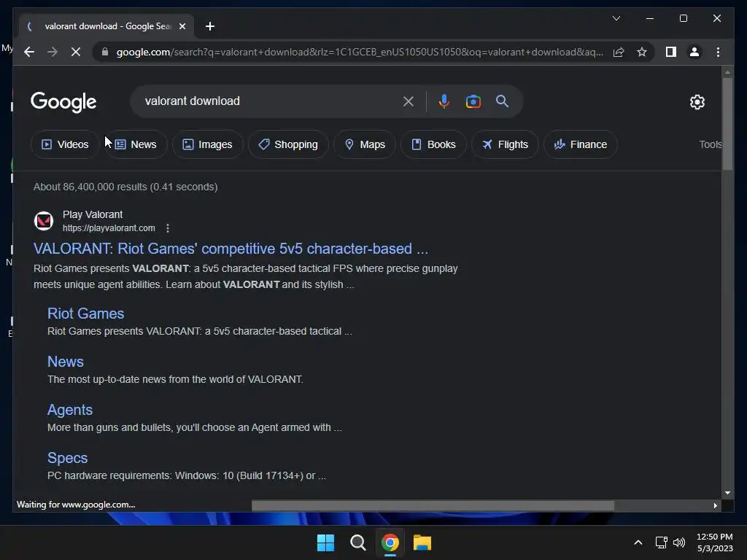Clear the search box text
This screenshot has height=560, width=747.
coord(409,101)
